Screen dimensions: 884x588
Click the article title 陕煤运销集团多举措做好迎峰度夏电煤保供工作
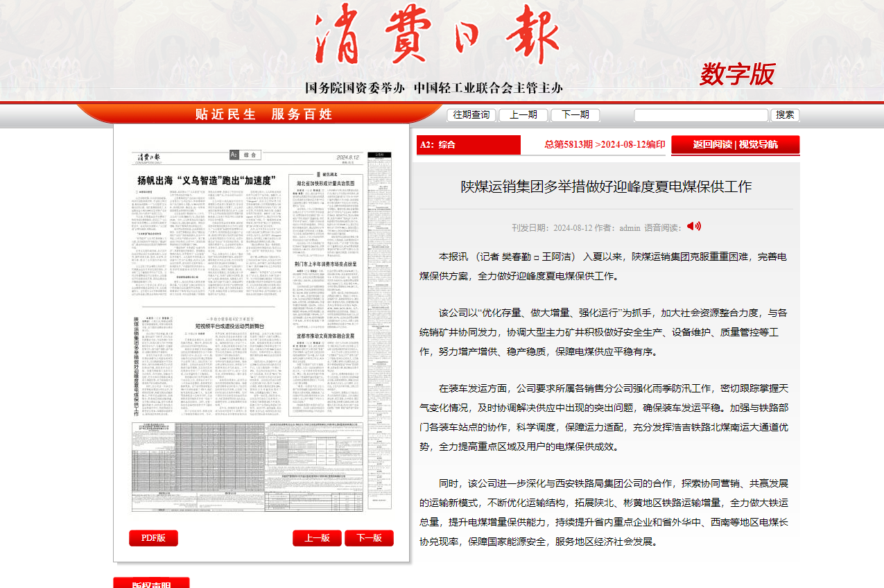click(607, 187)
